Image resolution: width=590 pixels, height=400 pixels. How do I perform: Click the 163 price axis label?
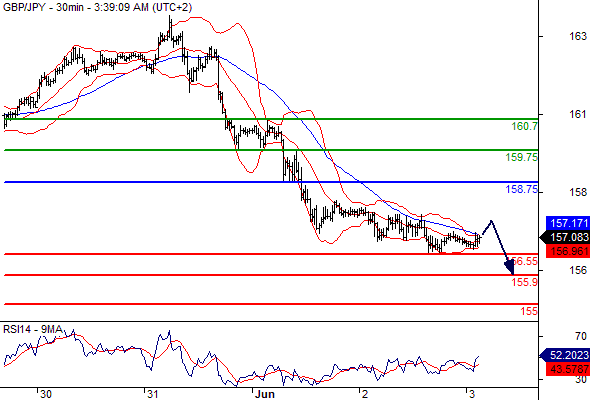click(x=578, y=36)
